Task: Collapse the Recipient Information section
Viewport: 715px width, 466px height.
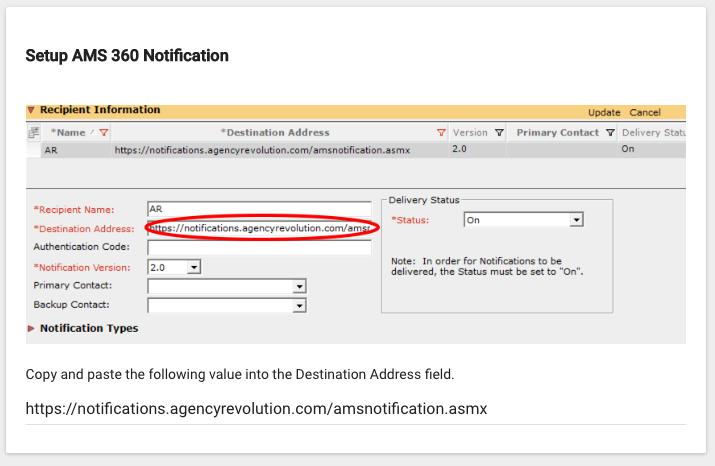Action: (31, 110)
